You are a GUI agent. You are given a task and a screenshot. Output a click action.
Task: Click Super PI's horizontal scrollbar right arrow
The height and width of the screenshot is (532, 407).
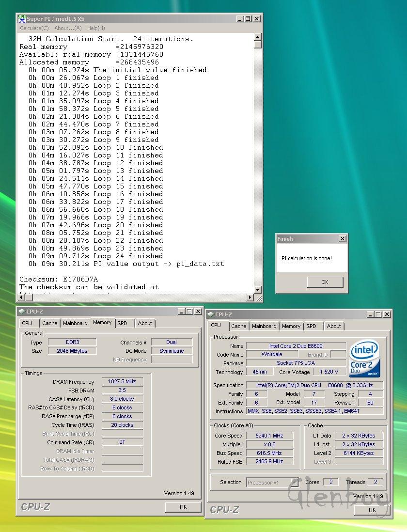pos(250,297)
